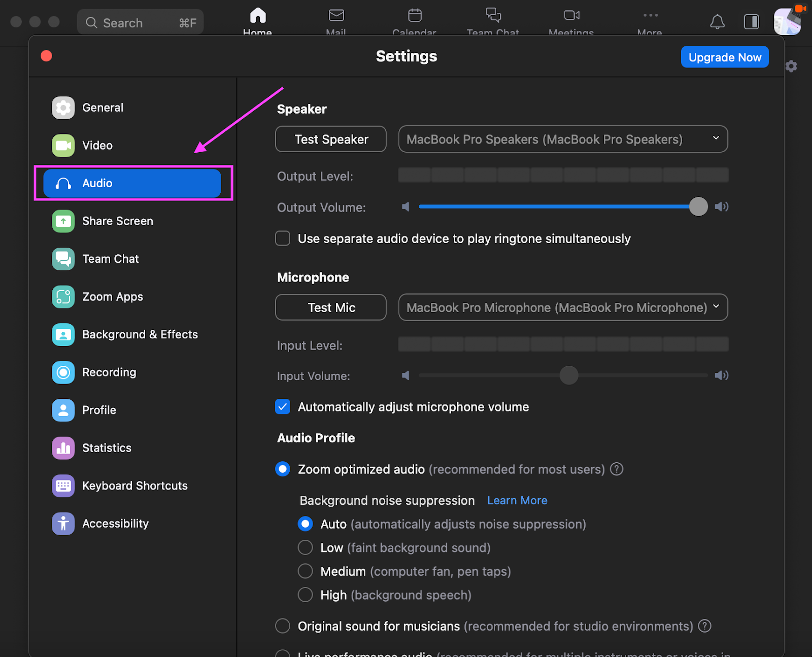Viewport: 812px width, 657px height.
Task: Click the notifications bell icon
Action: click(x=717, y=22)
